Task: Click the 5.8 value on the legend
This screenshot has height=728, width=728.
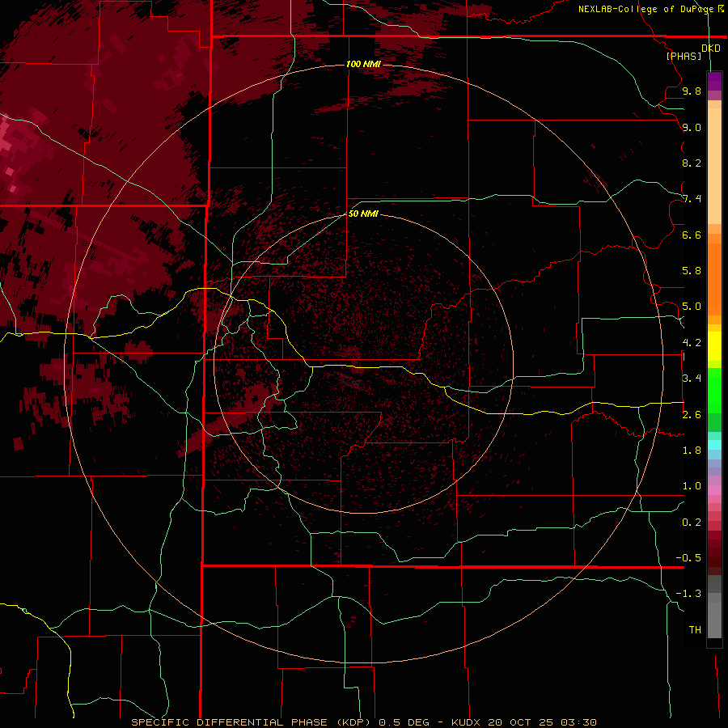Action: click(x=692, y=271)
